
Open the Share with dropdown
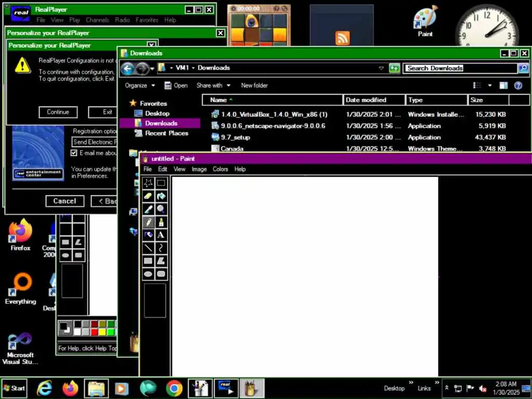coord(214,86)
